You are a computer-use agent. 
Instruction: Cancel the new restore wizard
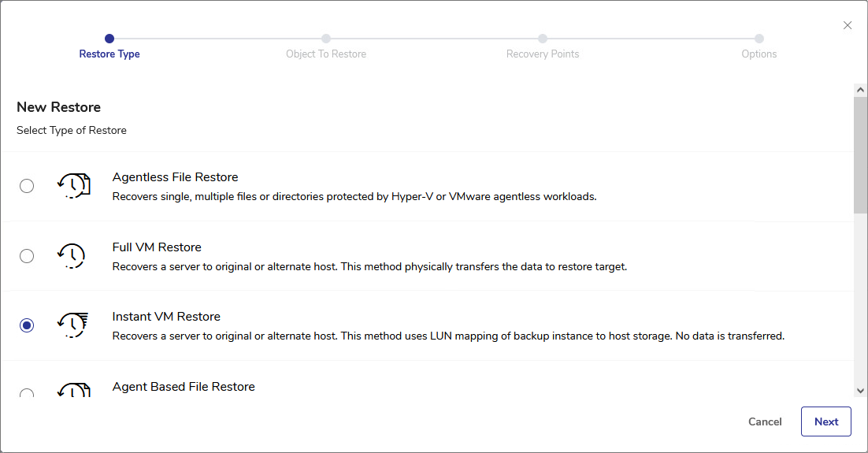coord(765,421)
